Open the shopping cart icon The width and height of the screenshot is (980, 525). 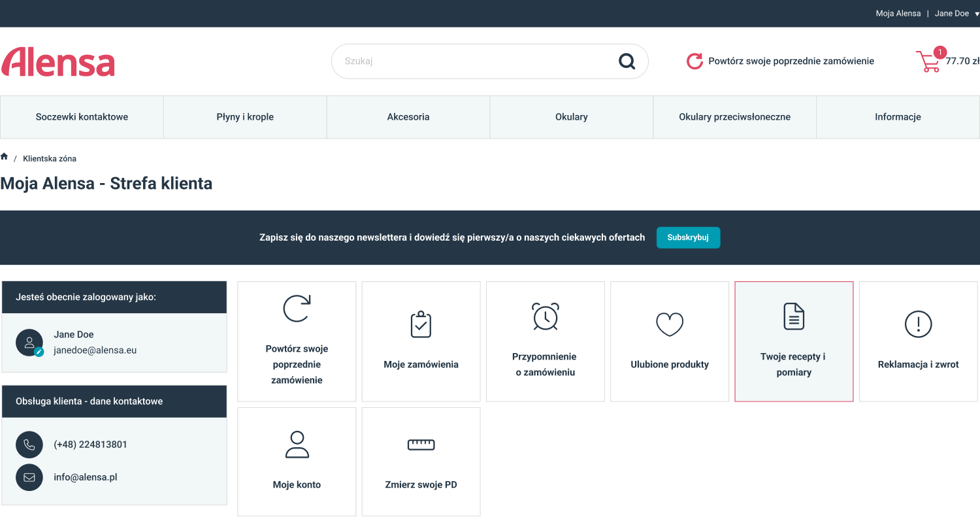tap(928, 61)
